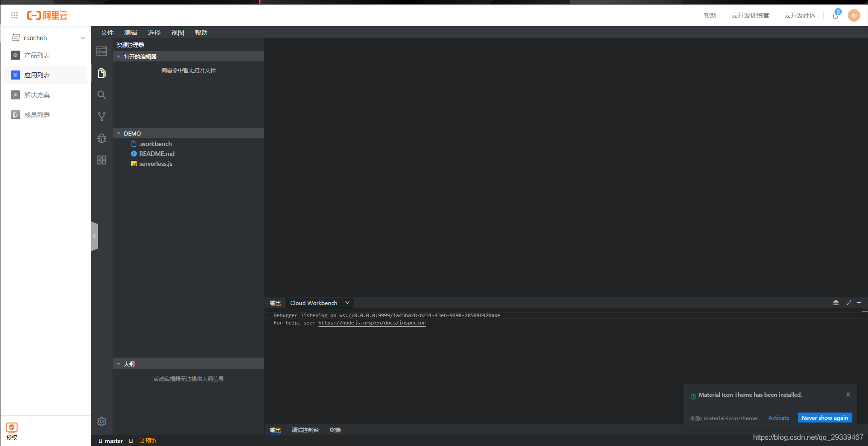The width and height of the screenshot is (868, 446).
Task: Open the Cloud Workbench output channel dropdown
Action: [320, 303]
